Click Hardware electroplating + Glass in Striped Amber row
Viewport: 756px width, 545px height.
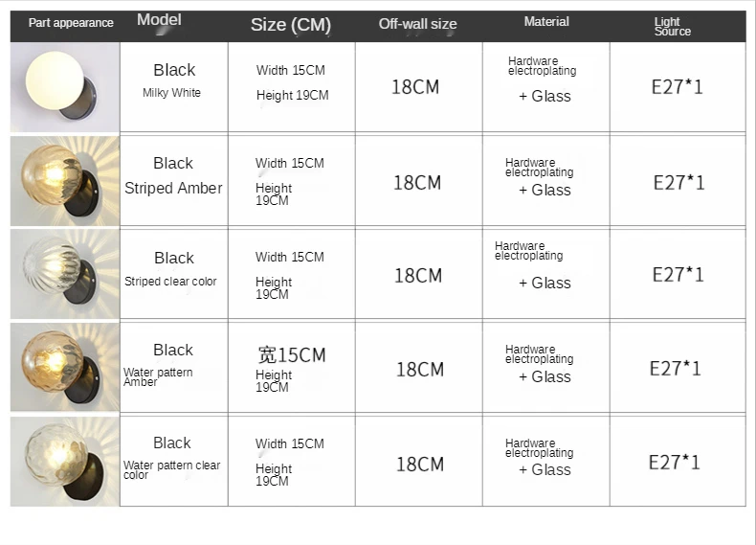541,178
